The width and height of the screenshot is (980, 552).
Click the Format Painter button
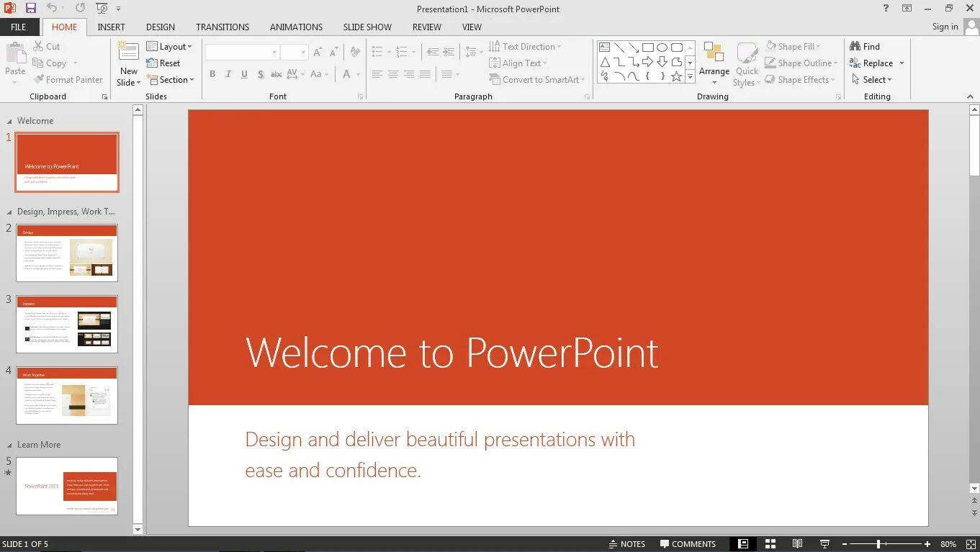(x=68, y=80)
